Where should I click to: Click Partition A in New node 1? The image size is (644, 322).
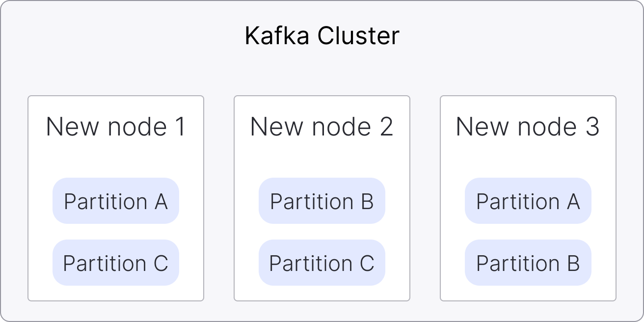pyautogui.click(x=116, y=201)
